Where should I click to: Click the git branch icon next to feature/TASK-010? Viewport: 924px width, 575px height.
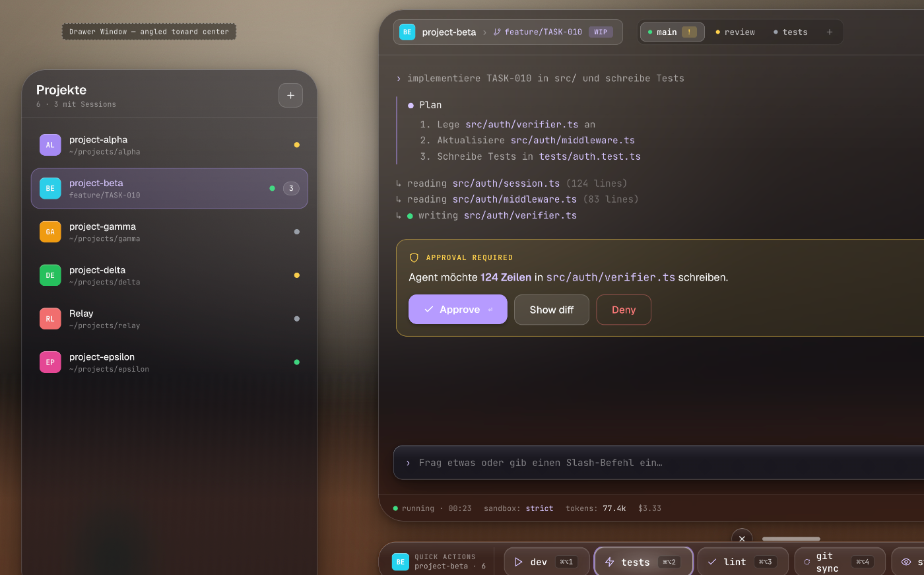coord(497,32)
